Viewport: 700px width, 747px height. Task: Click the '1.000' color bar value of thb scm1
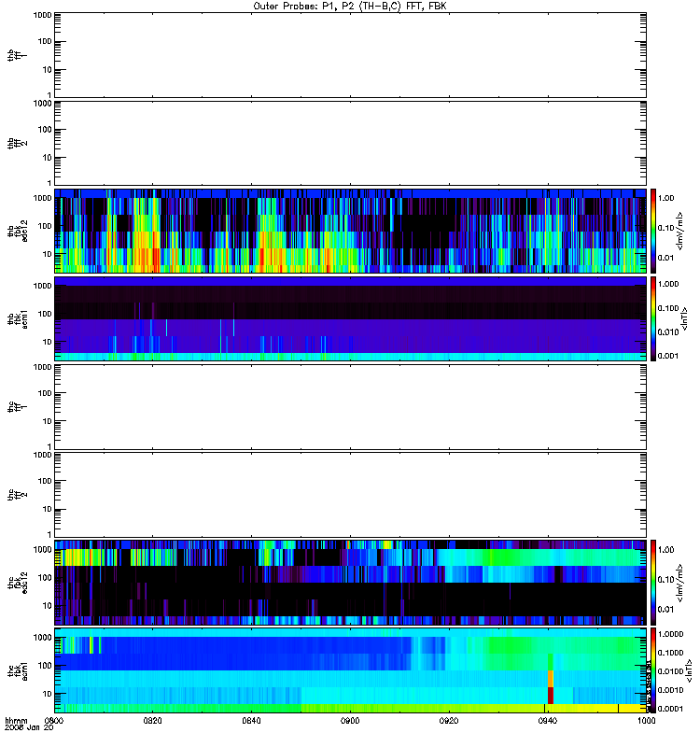click(x=668, y=284)
